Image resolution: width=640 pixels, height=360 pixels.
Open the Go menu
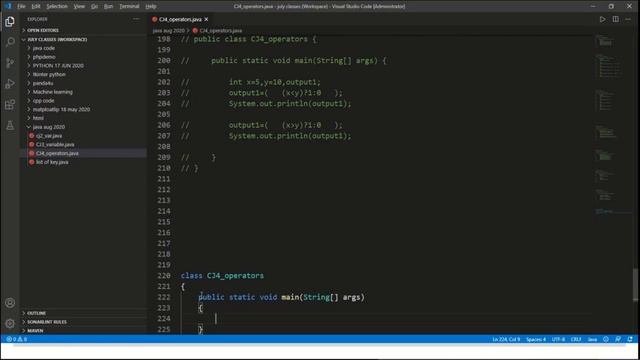(x=94, y=6)
